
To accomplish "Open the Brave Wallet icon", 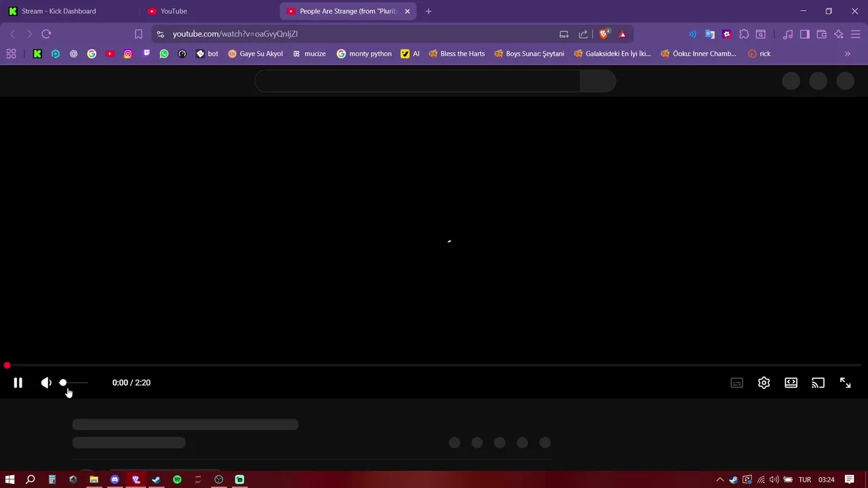I will tap(821, 34).
